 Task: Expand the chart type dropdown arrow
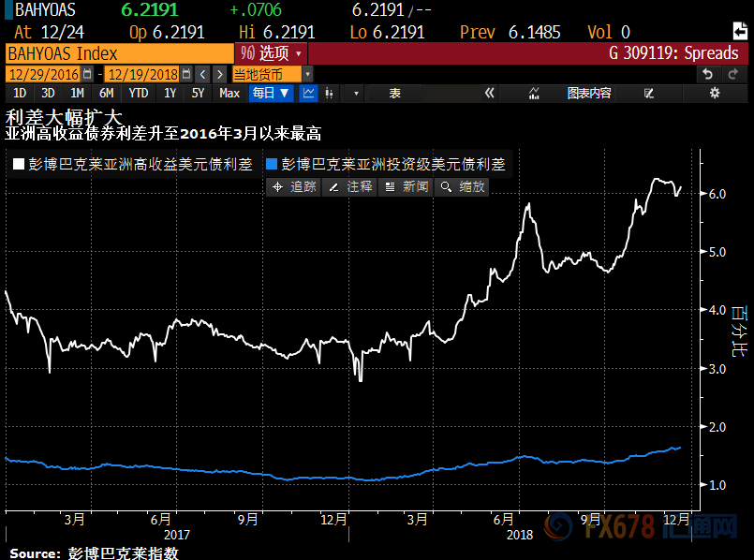(356, 93)
